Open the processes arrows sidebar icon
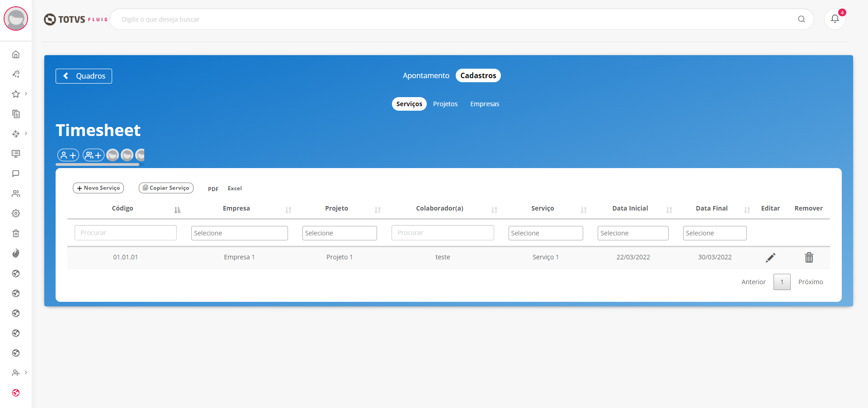Image resolution: width=868 pixels, height=408 pixels. 16,134
